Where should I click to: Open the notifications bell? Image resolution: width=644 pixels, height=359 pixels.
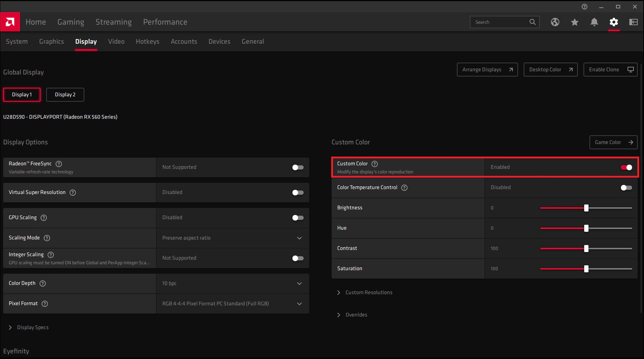click(594, 22)
